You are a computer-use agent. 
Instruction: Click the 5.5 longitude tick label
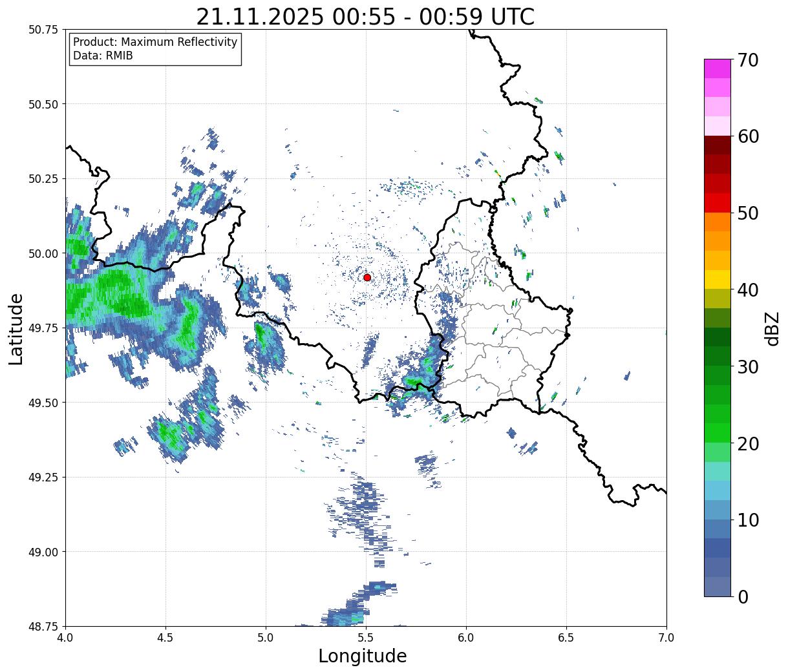pyautogui.click(x=366, y=637)
